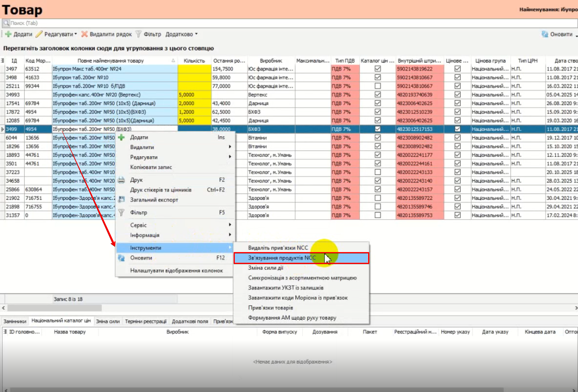Image resolution: width=578 pixels, height=392 pixels.
Task: Click the red X Видалити рядок icon
Action: (x=84, y=34)
